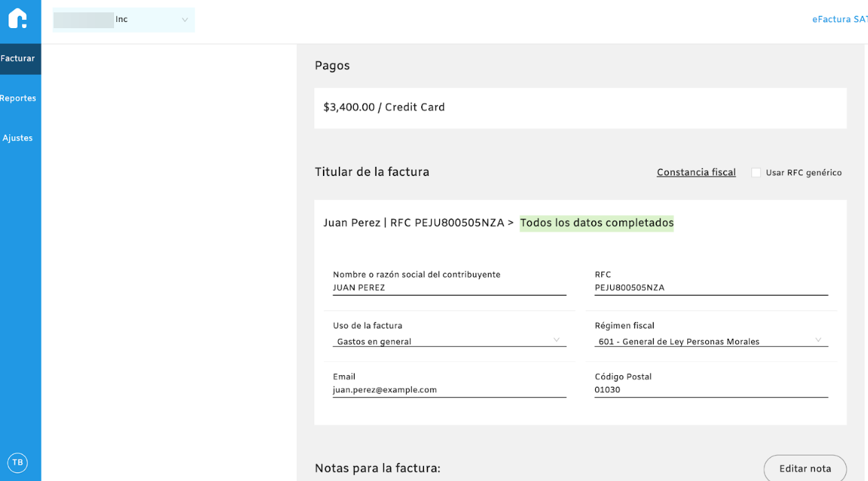
Task: Open Ajustes in the sidebar
Action: 18,138
